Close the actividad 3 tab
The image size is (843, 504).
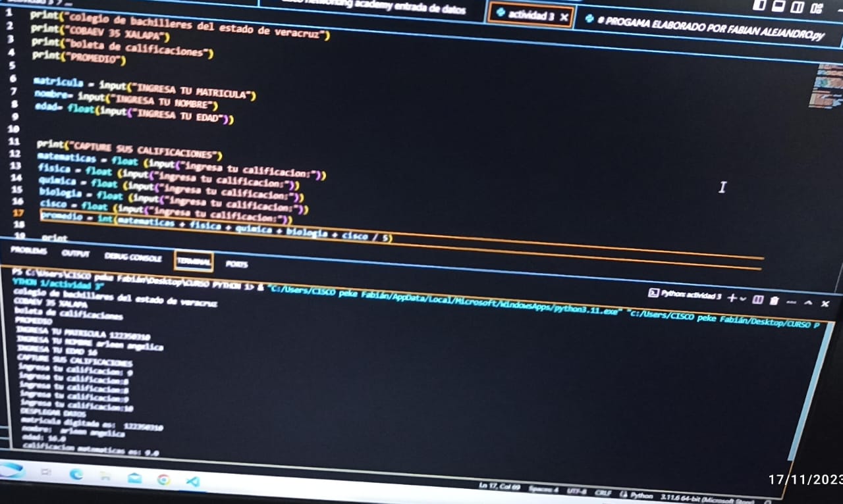click(564, 17)
